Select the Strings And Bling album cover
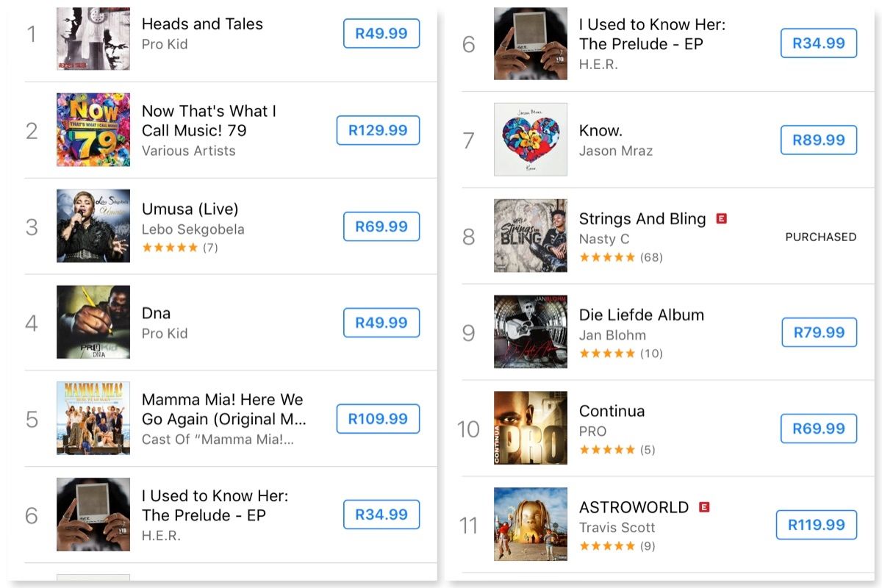The image size is (882, 588). [x=531, y=235]
